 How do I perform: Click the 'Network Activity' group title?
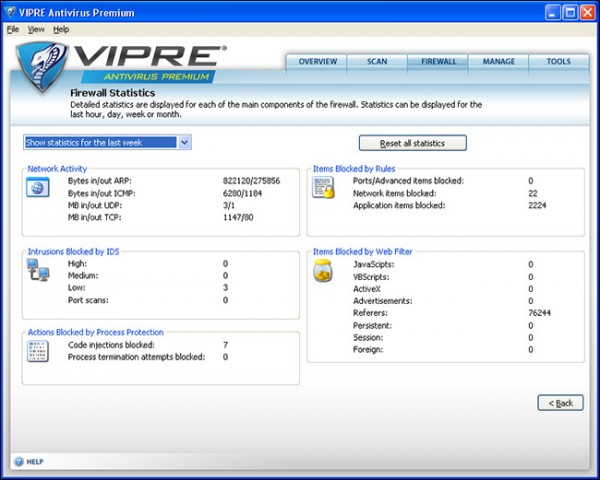[x=57, y=169]
